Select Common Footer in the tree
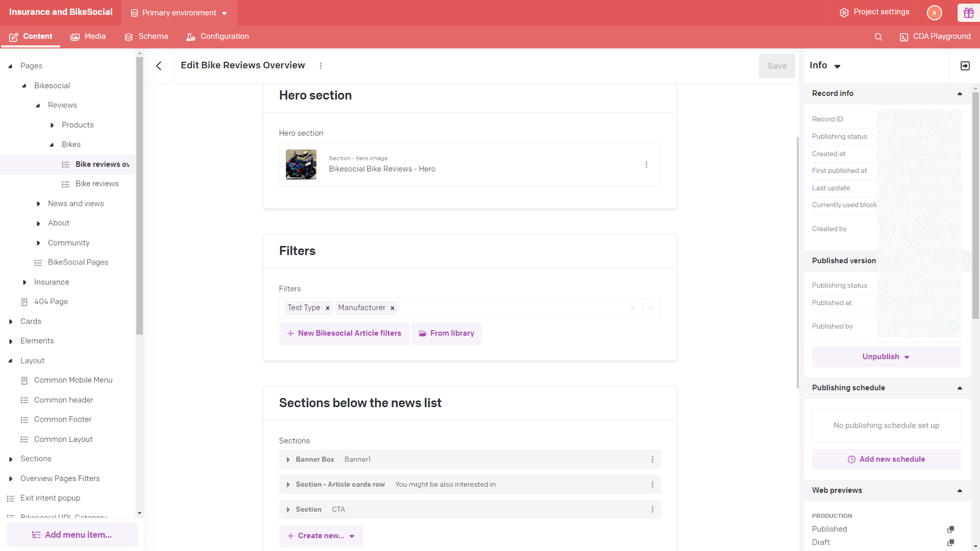This screenshot has width=980, height=551. pos(63,420)
